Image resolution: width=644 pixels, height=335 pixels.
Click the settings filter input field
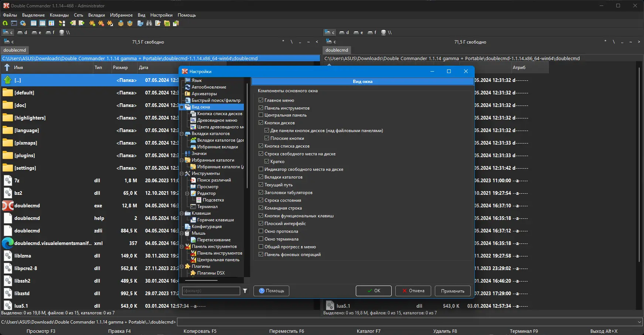(x=211, y=291)
